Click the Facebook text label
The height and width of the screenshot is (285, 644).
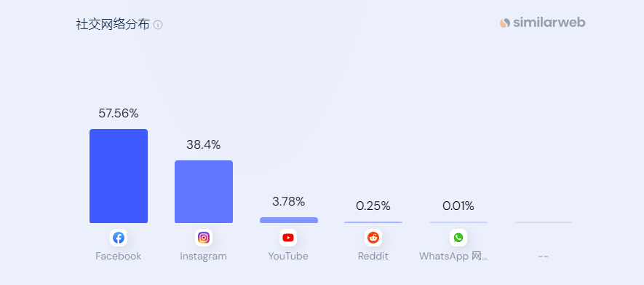(119, 257)
